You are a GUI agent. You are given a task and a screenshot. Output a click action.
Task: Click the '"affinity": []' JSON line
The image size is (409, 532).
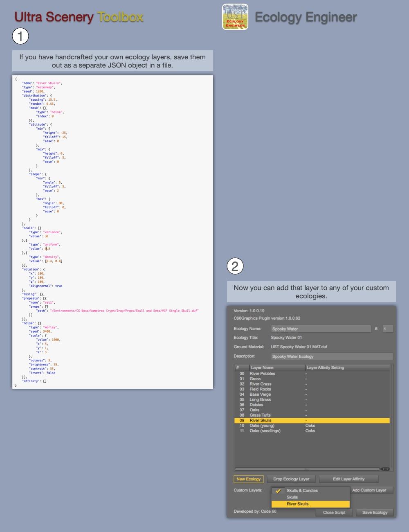coord(34,381)
